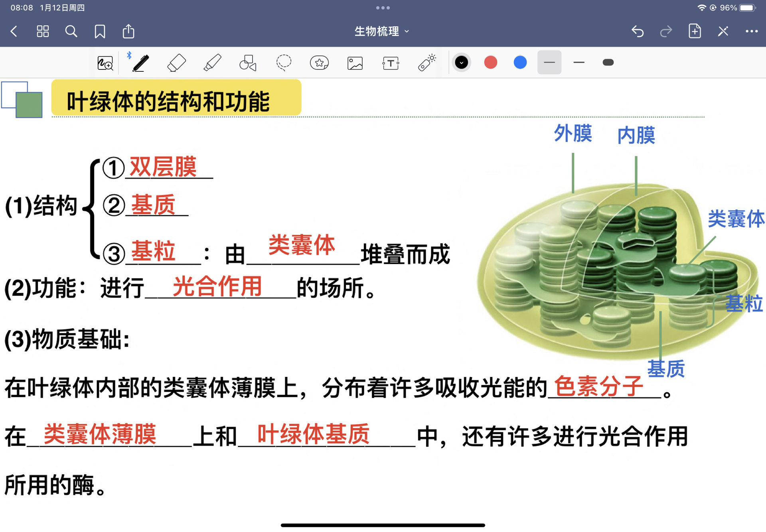Open the Zoom writing window tool
Viewport: 766px width, 532px height.
coord(105,62)
